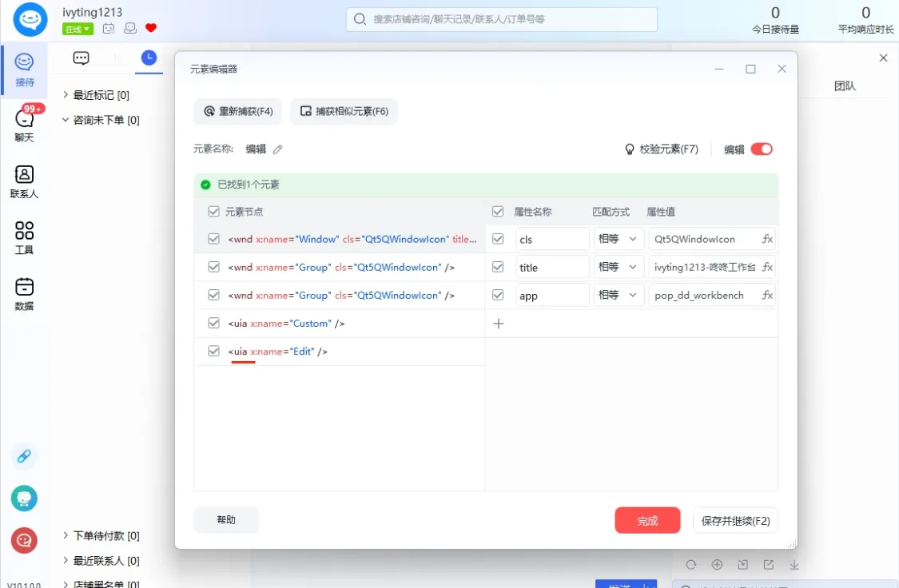Click the lightbulb 校验元素(F7) validate icon
Screen dimensions: 899x588
tap(630, 149)
